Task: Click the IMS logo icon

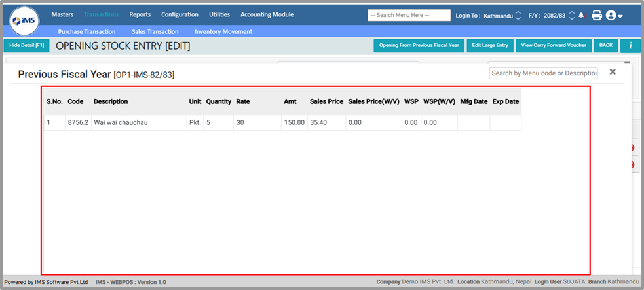Action: [x=24, y=21]
